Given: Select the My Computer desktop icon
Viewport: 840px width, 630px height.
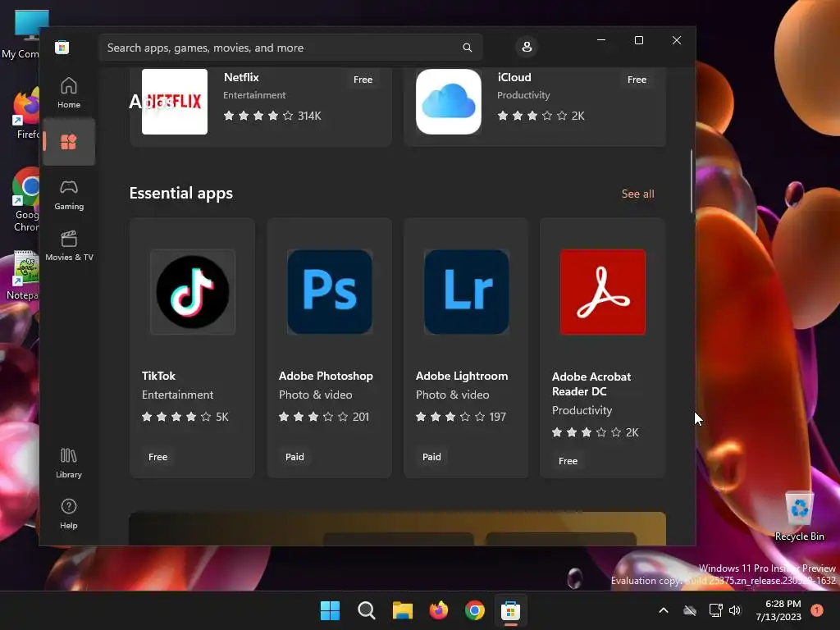Looking at the screenshot, I should [24, 34].
